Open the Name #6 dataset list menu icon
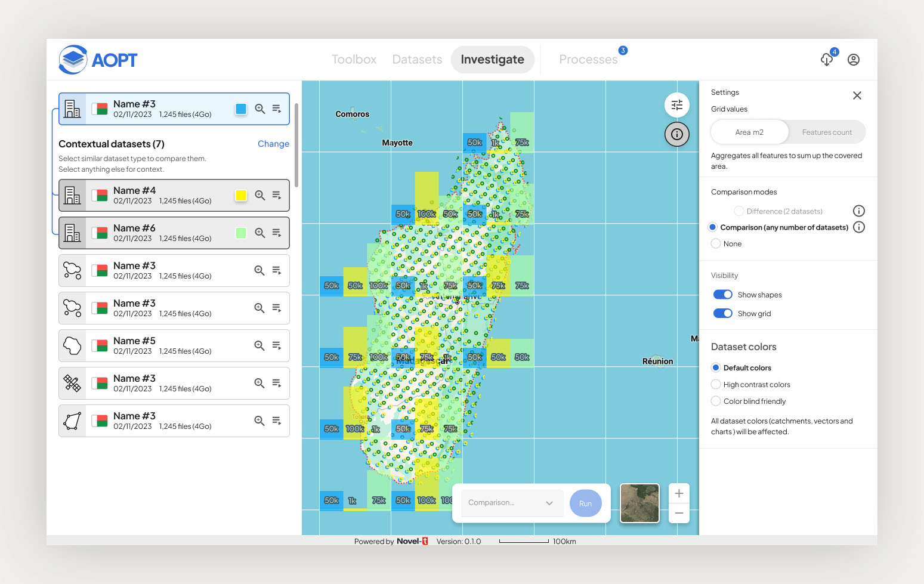Image resolution: width=924 pixels, height=584 pixels. pos(277,233)
